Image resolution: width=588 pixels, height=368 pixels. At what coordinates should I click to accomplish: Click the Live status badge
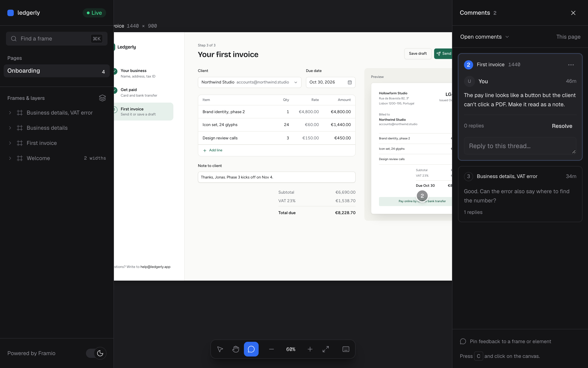coord(94,13)
